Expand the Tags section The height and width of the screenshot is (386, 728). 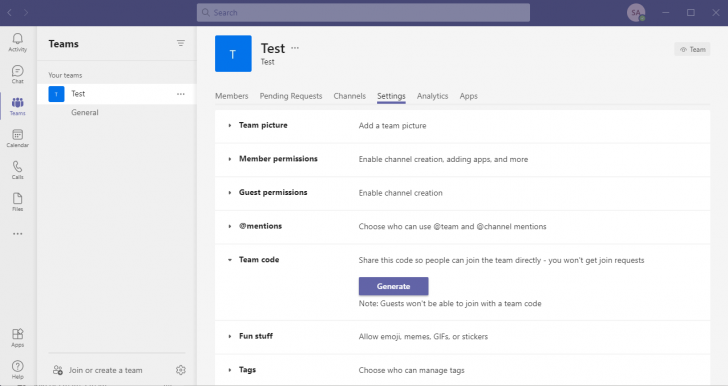230,370
